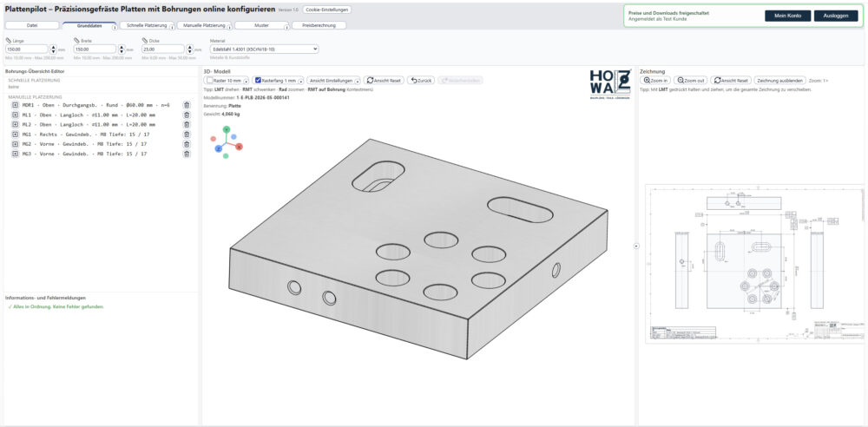Open the Raster 10 mm size dropdown arrow

[246, 81]
